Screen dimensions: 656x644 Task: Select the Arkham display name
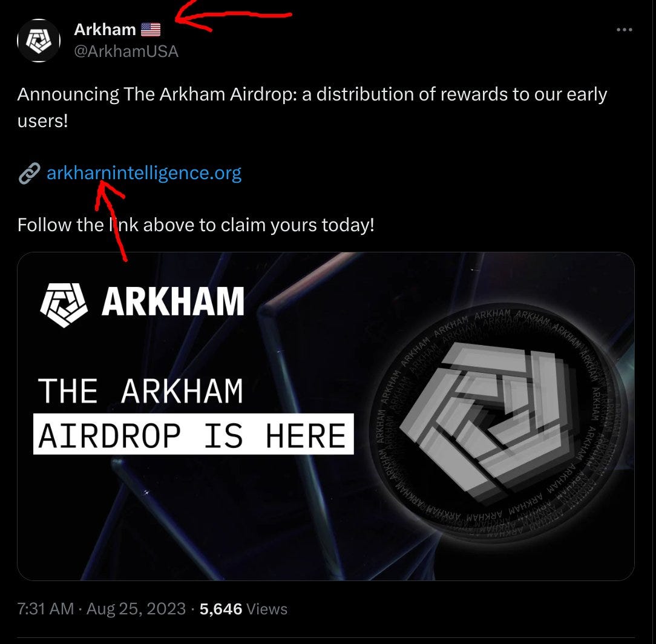pos(105,30)
